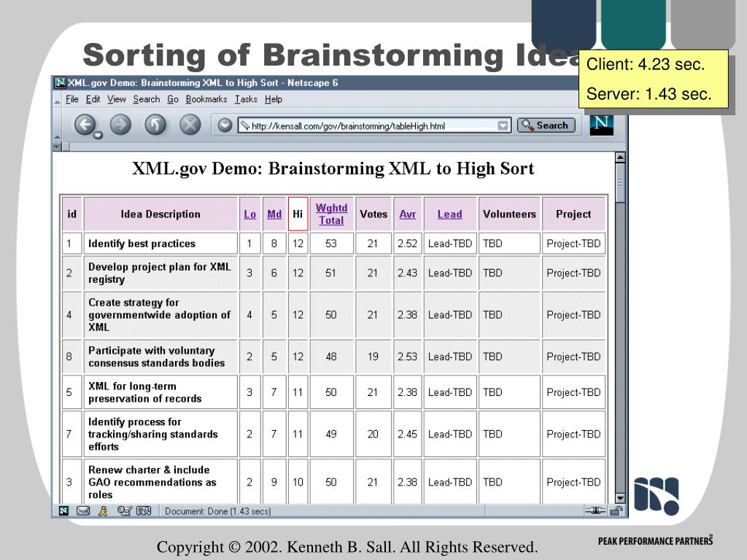Image resolution: width=747 pixels, height=560 pixels.
Task: Click the 2.43 average value cell
Action: 407,273
